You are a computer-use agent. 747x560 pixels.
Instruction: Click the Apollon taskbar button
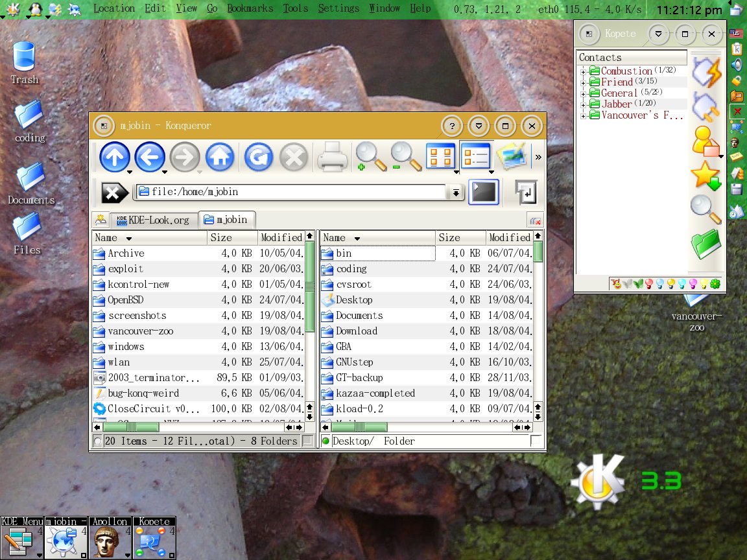[110, 537]
